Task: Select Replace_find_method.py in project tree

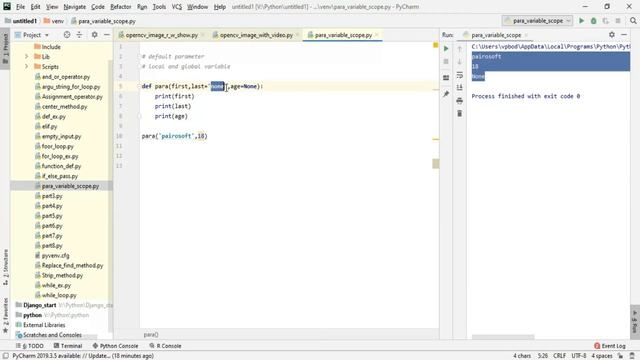Action: click(x=72, y=265)
